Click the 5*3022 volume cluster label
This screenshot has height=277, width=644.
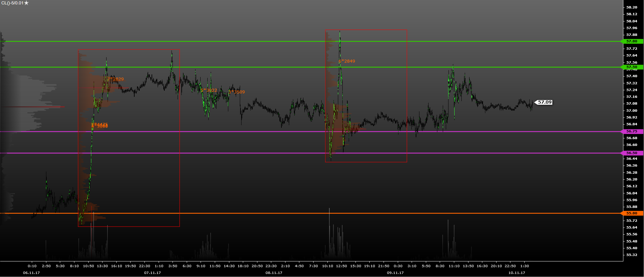(x=209, y=90)
